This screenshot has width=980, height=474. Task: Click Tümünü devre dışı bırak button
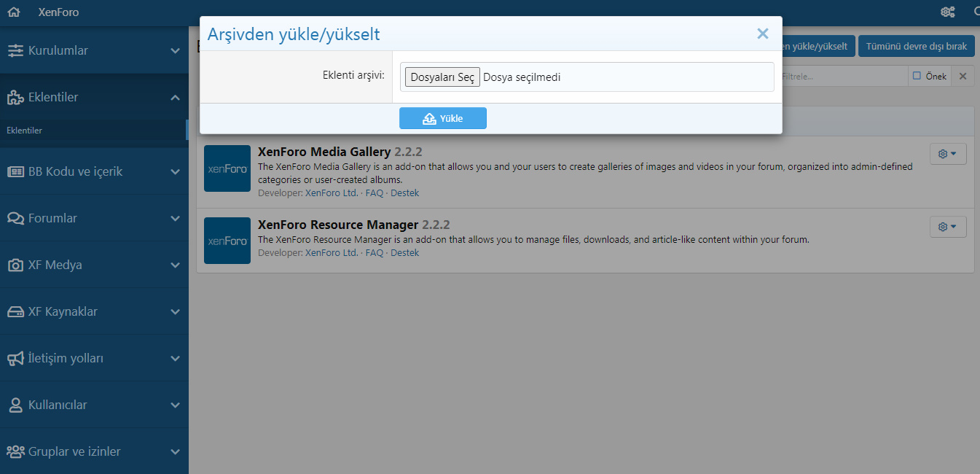point(916,47)
